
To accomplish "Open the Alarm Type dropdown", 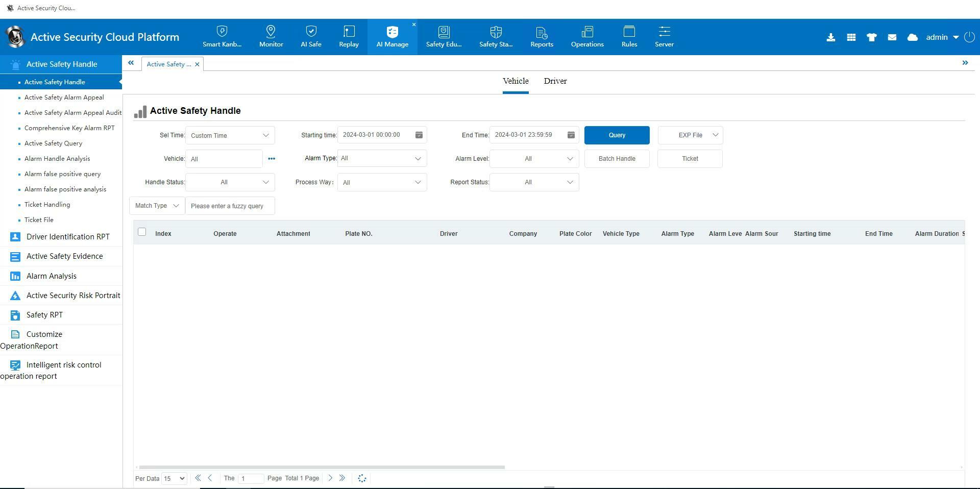I will pos(382,158).
